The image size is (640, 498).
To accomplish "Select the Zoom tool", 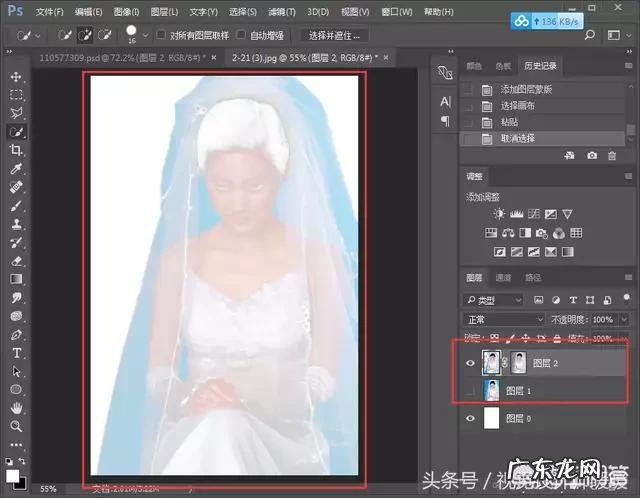I will point(16,426).
